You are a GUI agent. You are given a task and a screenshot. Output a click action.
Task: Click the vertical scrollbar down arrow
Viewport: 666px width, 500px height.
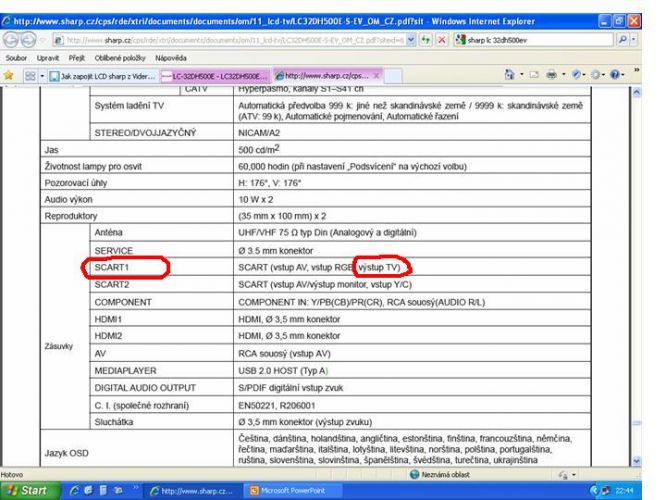click(x=636, y=461)
